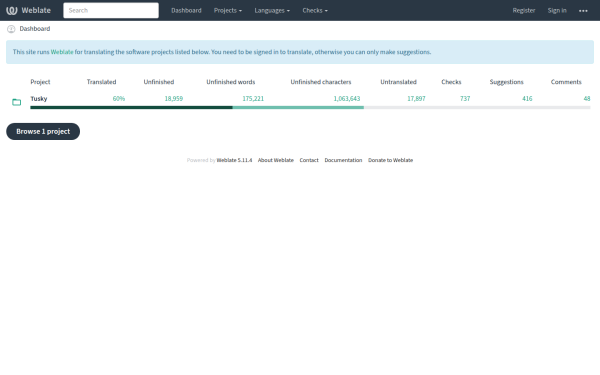Click the Sign in link

click(557, 10)
